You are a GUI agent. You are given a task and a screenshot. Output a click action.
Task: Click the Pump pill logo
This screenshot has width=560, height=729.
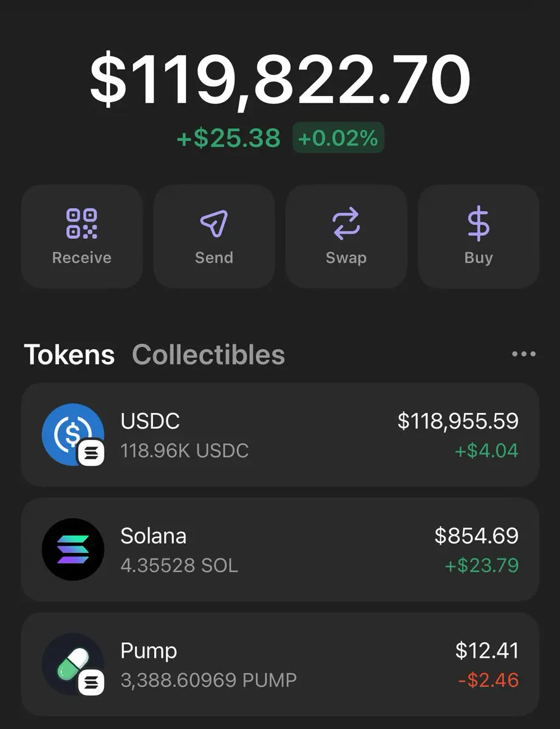[x=73, y=664]
